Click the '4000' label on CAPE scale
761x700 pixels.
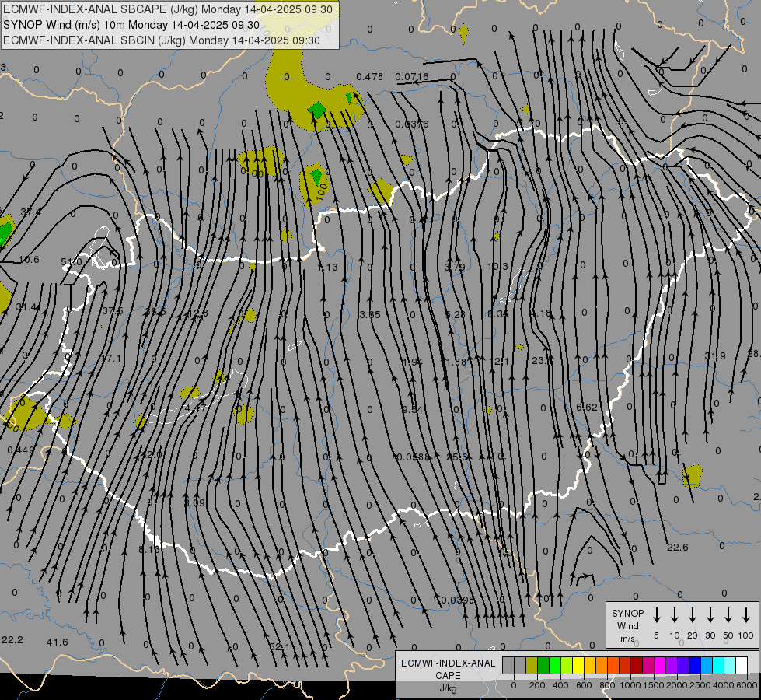point(724,685)
